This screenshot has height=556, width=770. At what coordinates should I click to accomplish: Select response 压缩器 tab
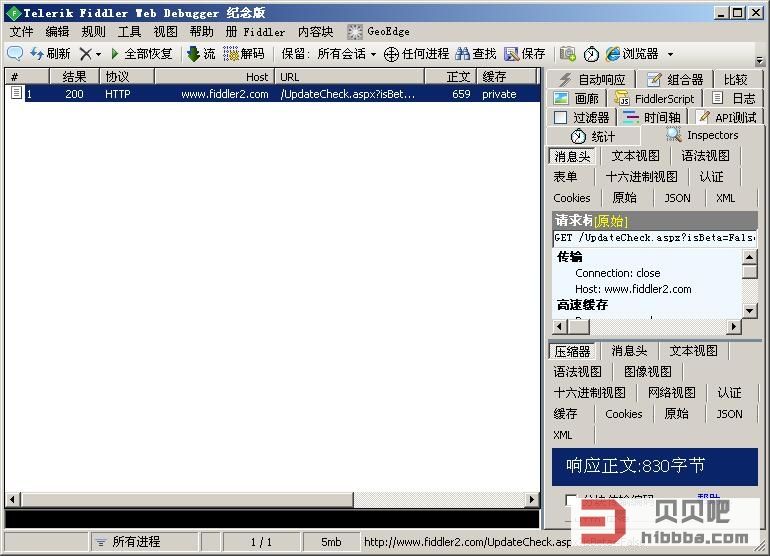(572, 351)
